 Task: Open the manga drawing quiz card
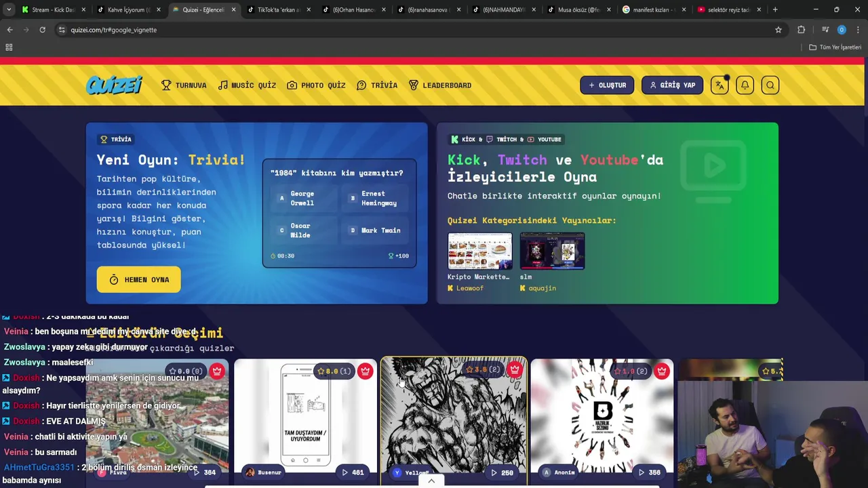click(x=454, y=420)
